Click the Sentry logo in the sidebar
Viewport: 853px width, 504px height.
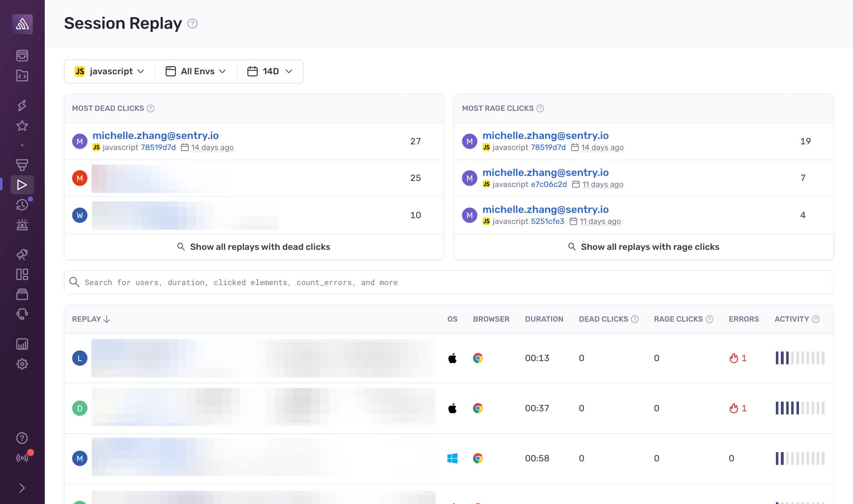point(22,24)
